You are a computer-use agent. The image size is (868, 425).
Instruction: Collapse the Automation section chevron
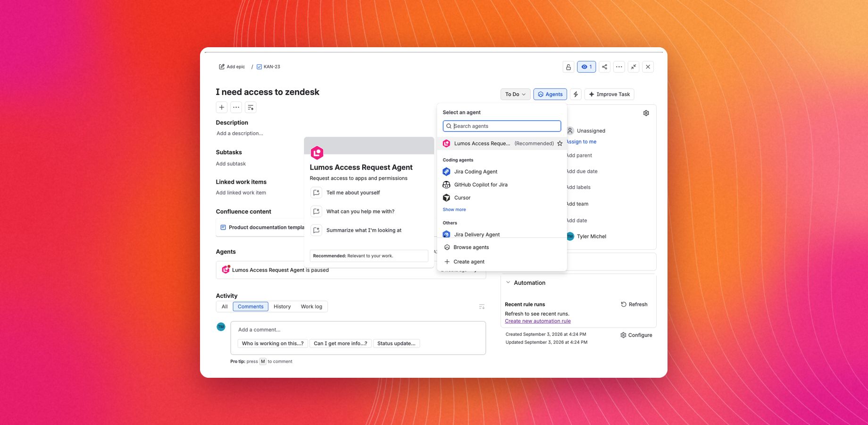(x=508, y=283)
